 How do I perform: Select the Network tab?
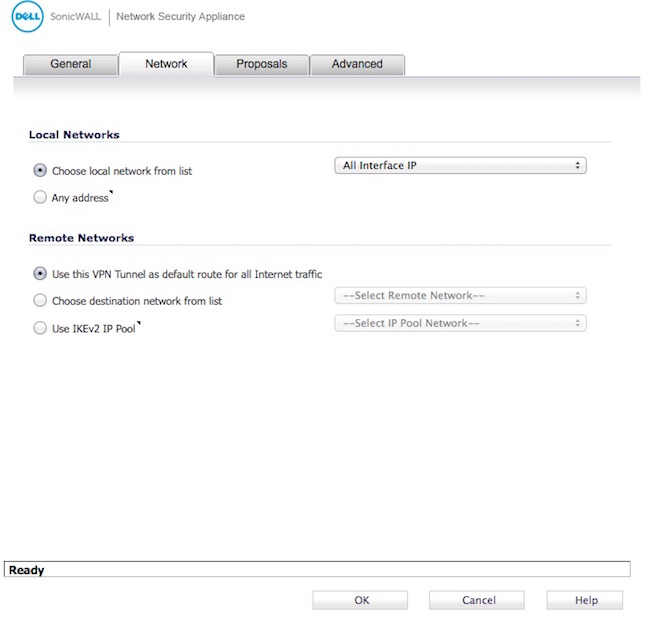[x=166, y=64]
